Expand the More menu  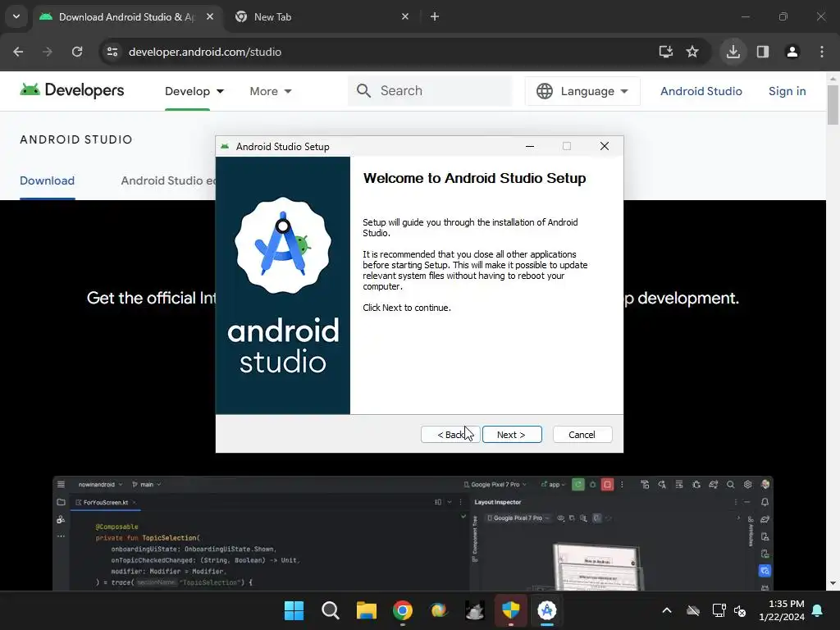click(x=271, y=91)
